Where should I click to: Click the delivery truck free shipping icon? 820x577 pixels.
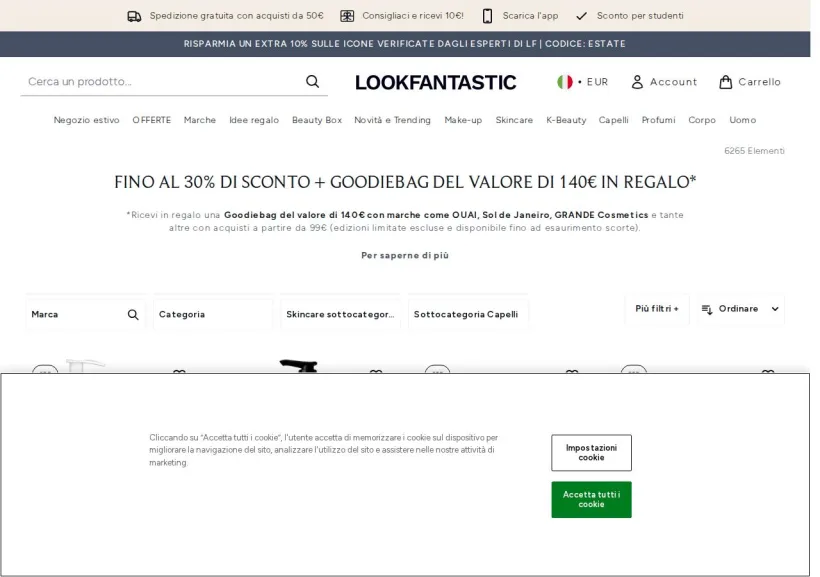point(134,16)
